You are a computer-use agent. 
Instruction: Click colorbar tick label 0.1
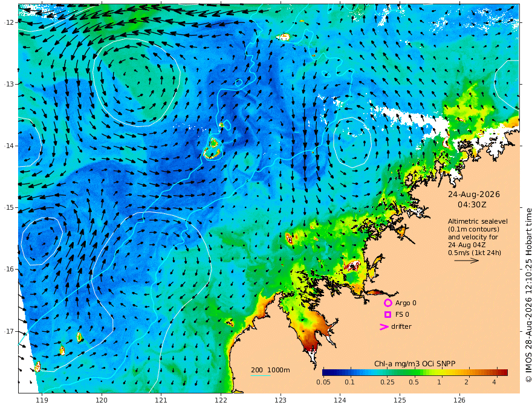pyautogui.click(x=349, y=382)
